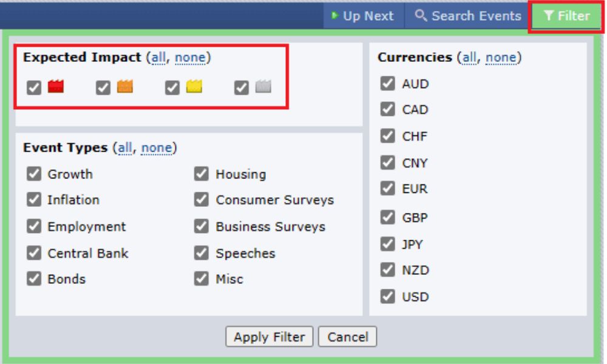Click the gray non-economic impact icon
This screenshot has height=364, width=607.
coord(263,87)
